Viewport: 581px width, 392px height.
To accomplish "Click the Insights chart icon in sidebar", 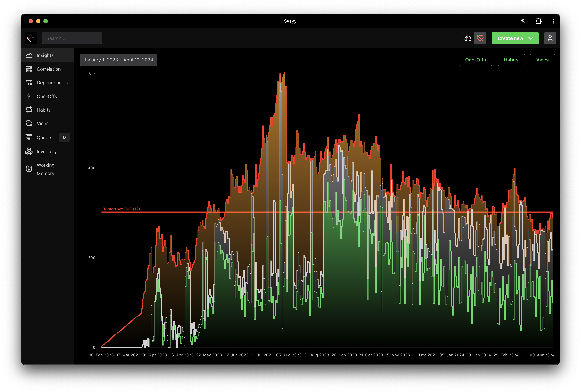I will pyautogui.click(x=29, y=55).
